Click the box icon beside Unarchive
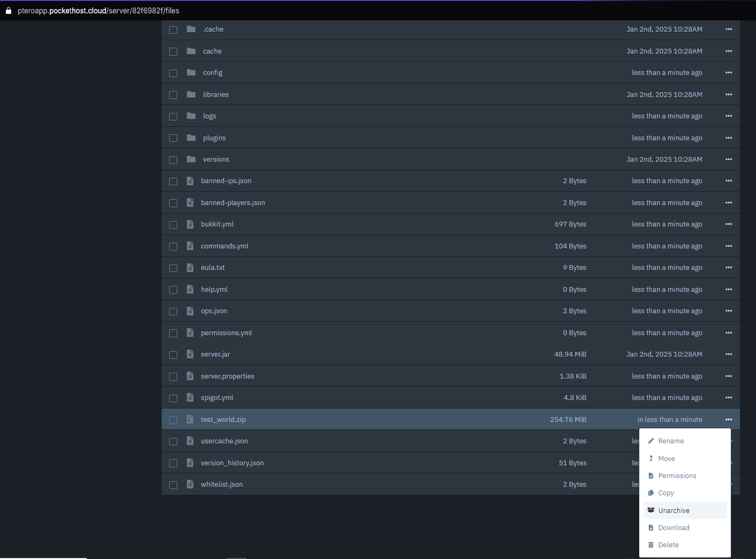The width and height of the screenshot is (756, 559). tap(651, 510)
